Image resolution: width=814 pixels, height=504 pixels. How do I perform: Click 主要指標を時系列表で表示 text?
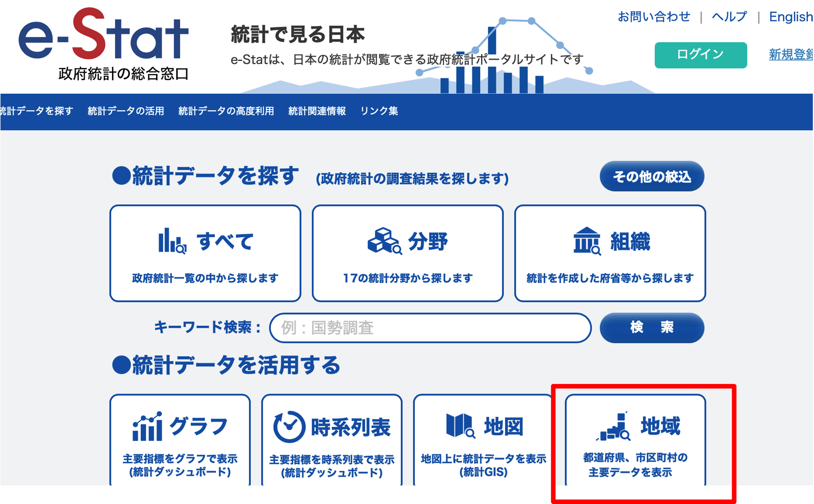pyautogui.click(x=332, y=460)
